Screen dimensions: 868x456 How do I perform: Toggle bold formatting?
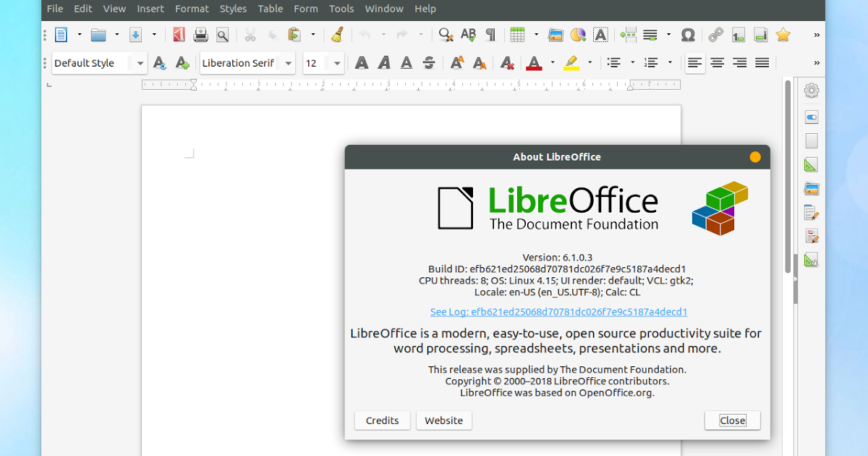(x=361, y=63)
